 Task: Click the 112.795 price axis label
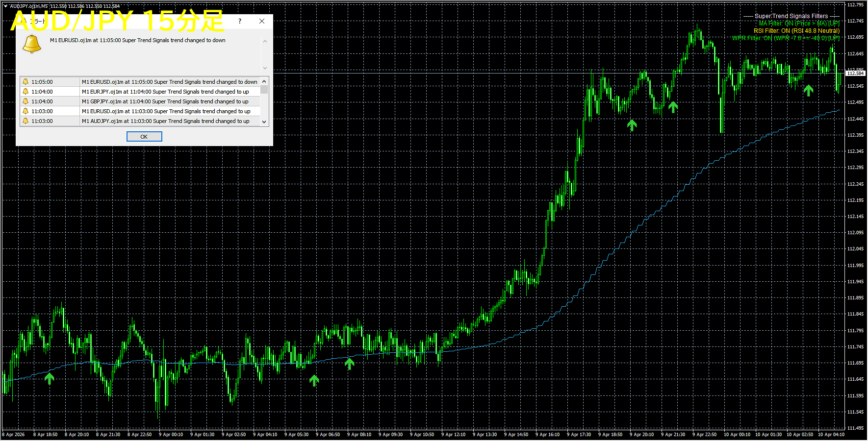(x=856, y=4)
